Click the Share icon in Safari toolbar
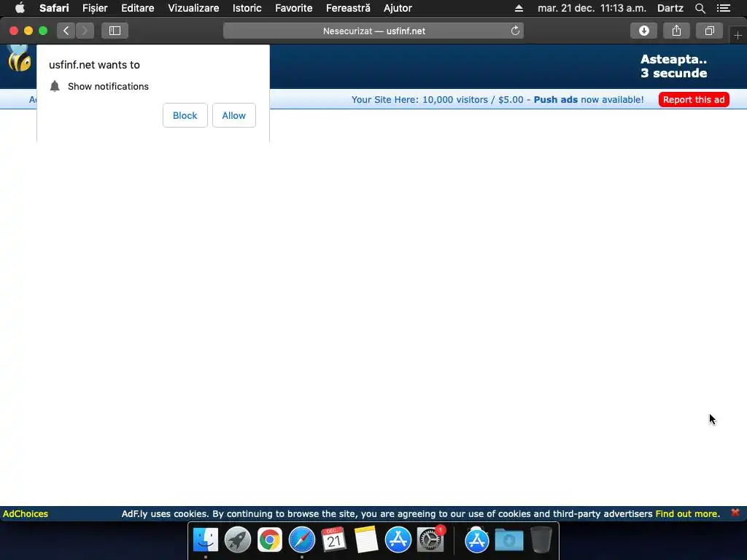The width and height of the screenshot is (747, 560). tap(676, 31)
